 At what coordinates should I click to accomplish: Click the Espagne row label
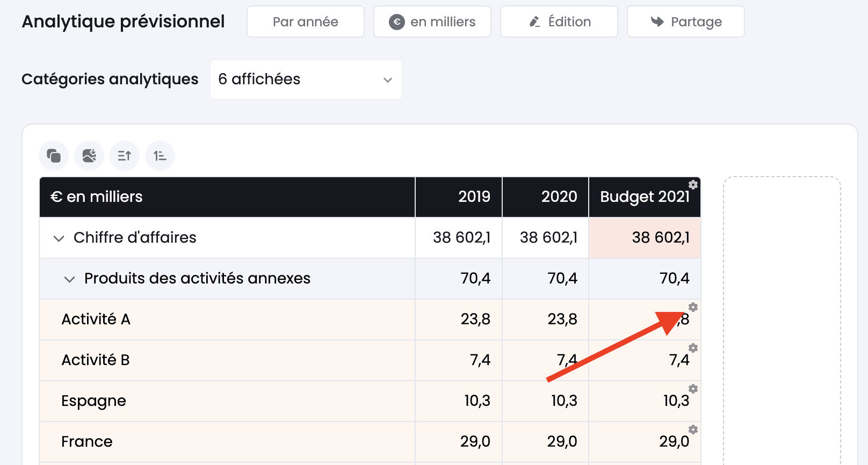(93, 402)
